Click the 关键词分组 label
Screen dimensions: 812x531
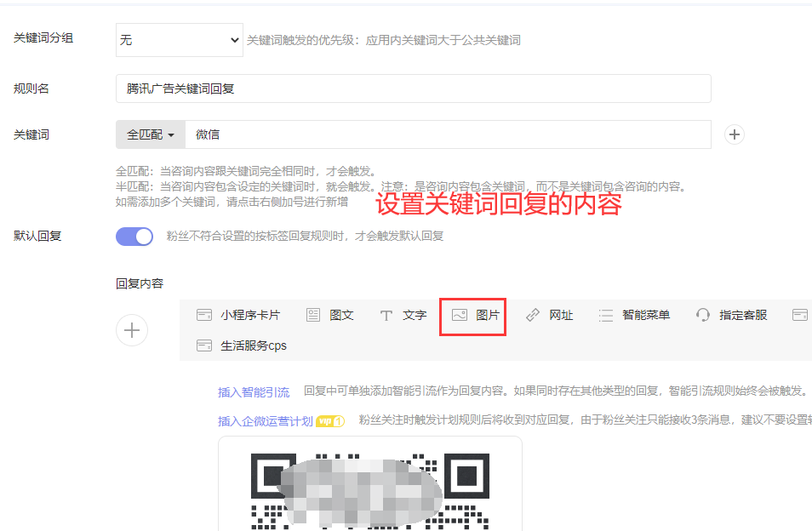tap(43, 37)
